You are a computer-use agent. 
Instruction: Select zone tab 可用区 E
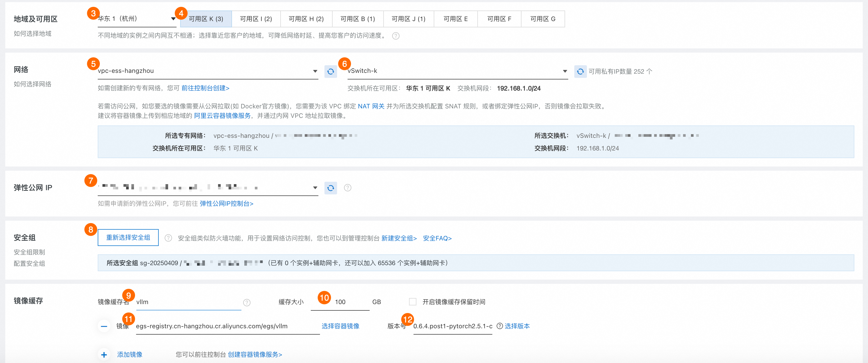456,19
